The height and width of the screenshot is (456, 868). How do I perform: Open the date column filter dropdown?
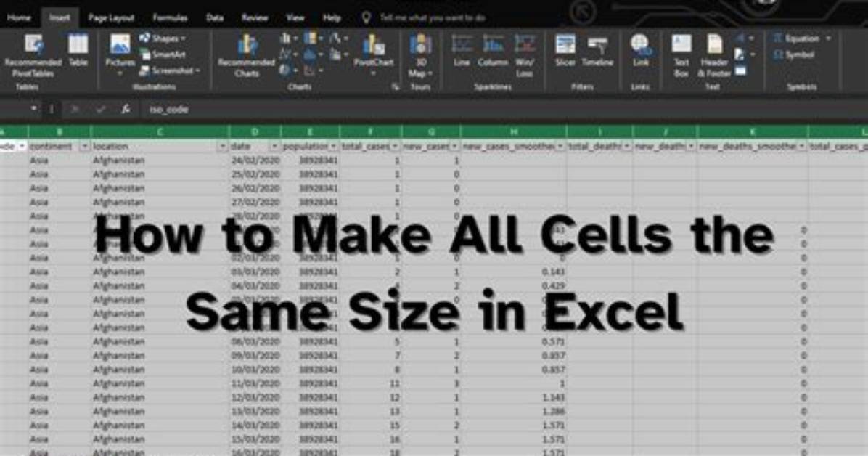(274, 146)
